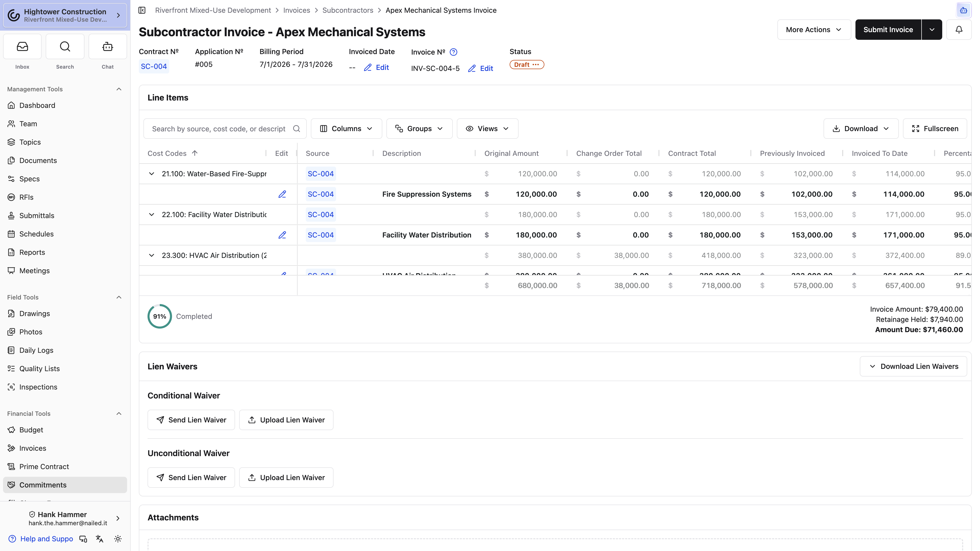This screenshot has width=980, height=551.
Task: Collapse the 22.100 Facility Water Distribution row
Action: [151, 215]
